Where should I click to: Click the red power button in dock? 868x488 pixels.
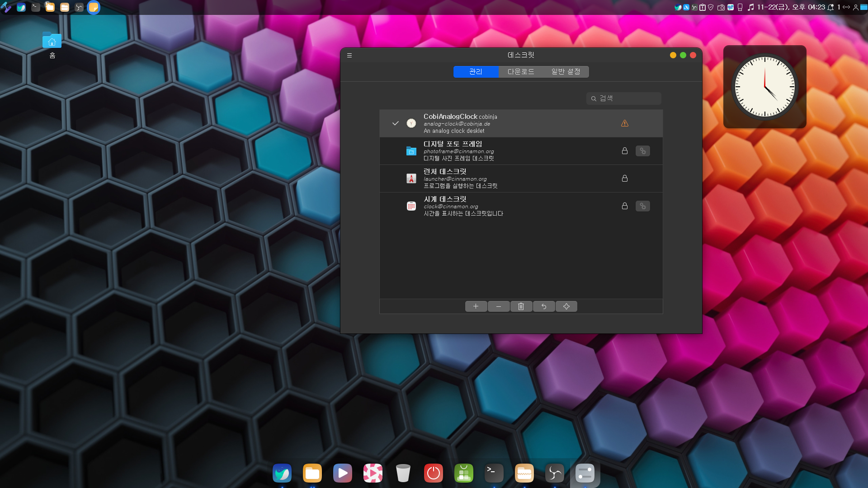[434, 473]
